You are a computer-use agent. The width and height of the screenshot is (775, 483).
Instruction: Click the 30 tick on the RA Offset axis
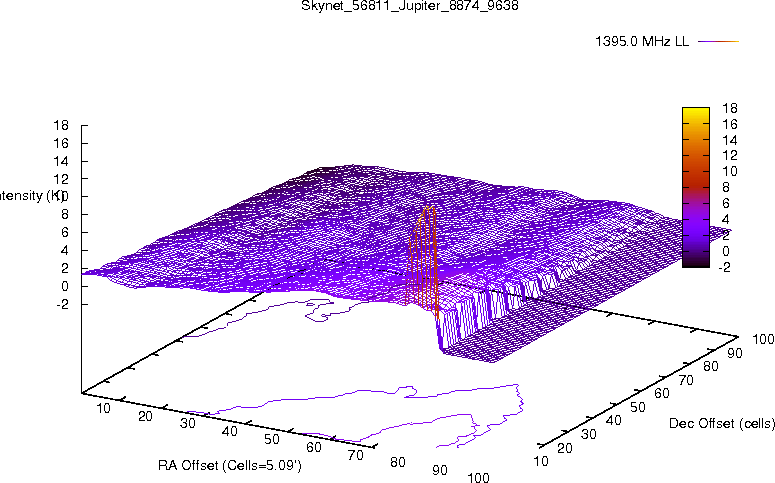[x=188, y=424]
